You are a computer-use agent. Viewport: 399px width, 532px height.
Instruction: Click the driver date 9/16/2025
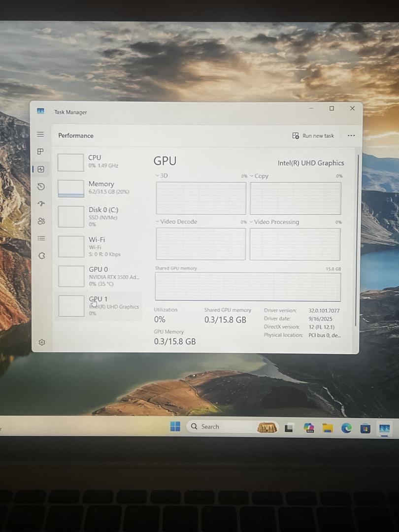[x=320, y=319]
